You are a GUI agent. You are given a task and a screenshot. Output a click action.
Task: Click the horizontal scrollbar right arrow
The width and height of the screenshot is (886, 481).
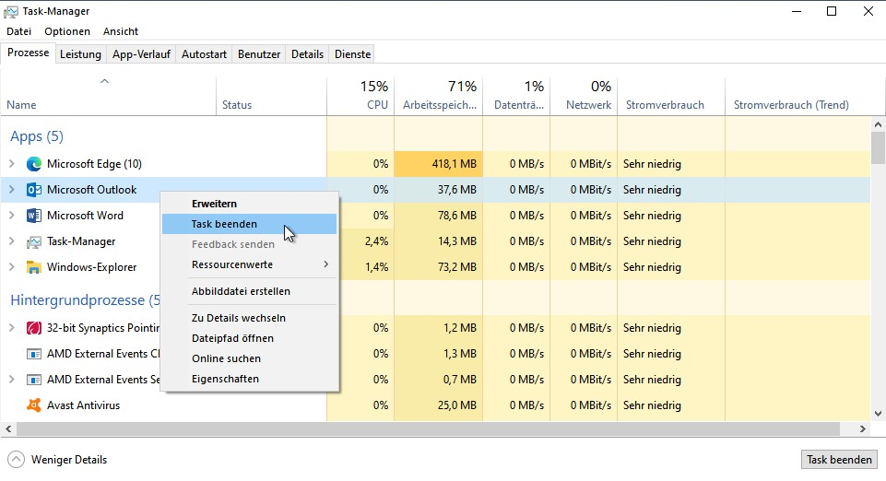[863, 429]
